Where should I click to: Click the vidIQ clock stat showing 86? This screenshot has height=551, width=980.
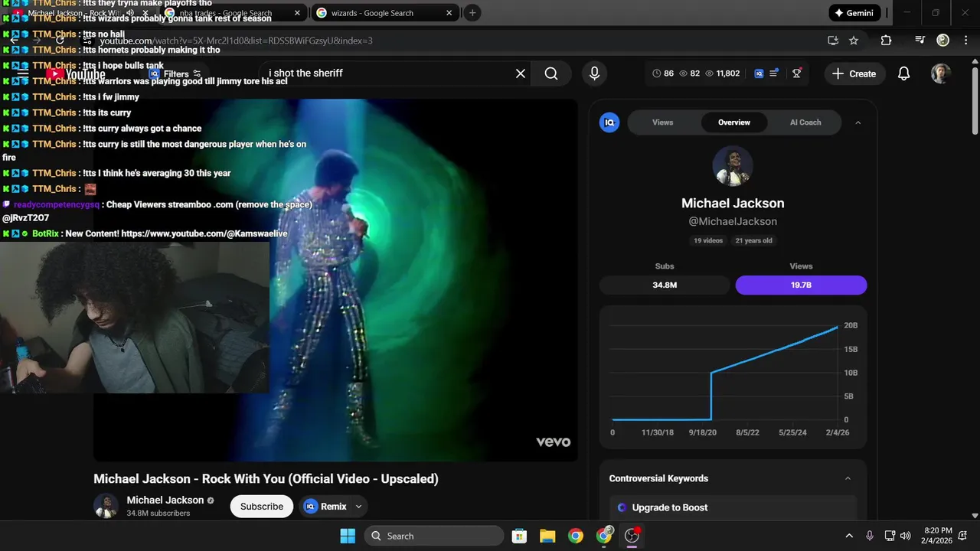663,73
